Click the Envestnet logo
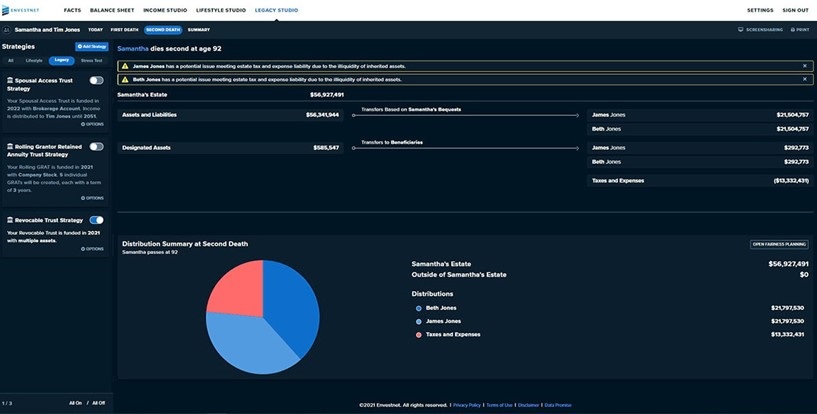The height and width of the screenshot is (414, 817). click(20, 10)
